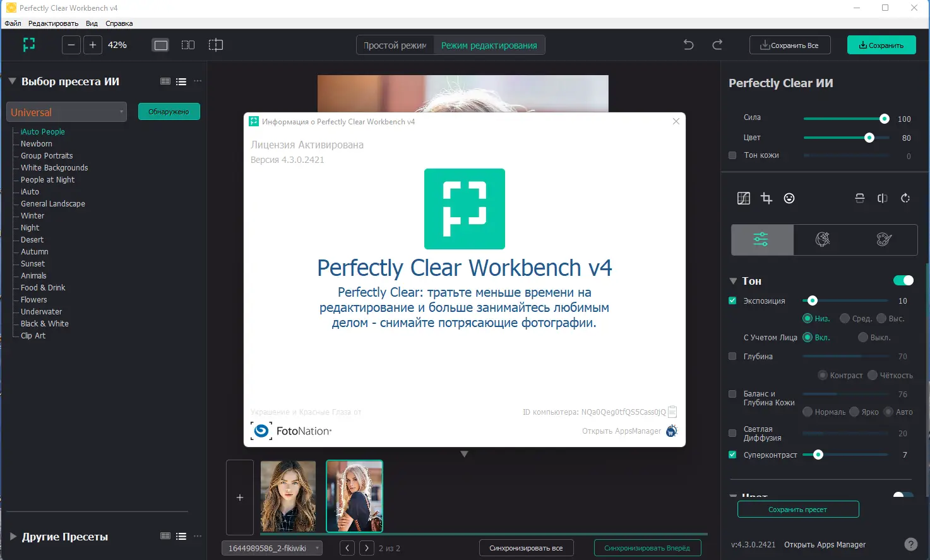Switch to single image view layout
Viewport: 930px width, 560px height.
tap(161, 45)
